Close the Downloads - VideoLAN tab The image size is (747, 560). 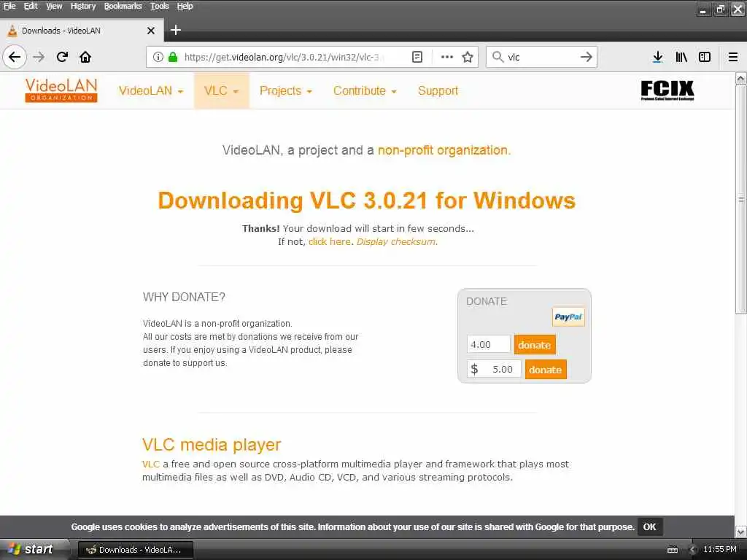151,31
